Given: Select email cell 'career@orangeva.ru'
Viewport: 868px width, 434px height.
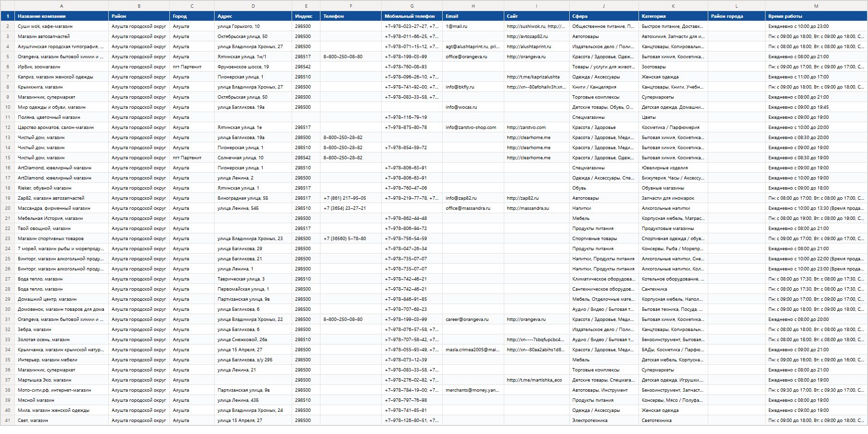Looking at the screenshot, I should (473, 319).
